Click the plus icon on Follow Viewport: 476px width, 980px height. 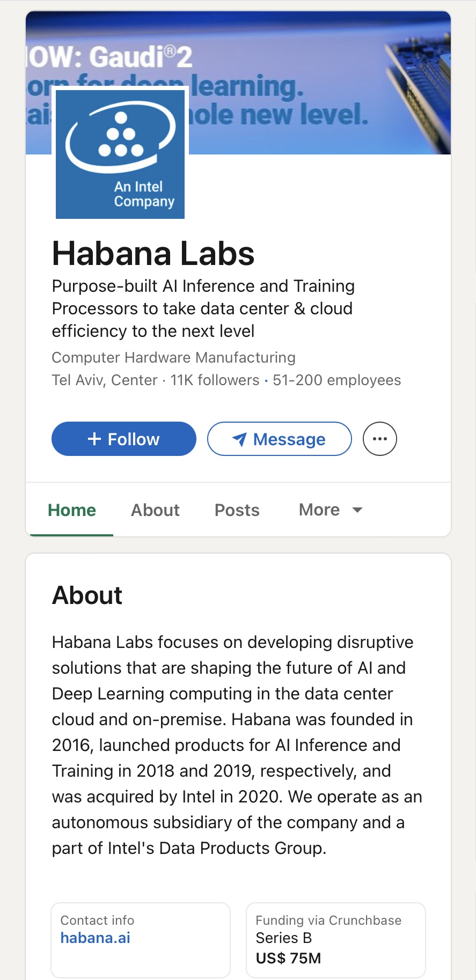(94, 439)
